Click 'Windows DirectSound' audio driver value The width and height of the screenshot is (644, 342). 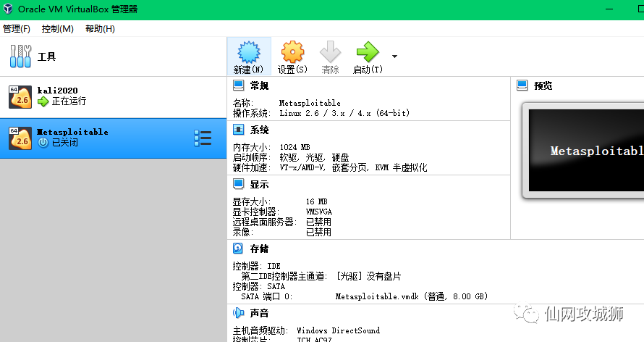coord(339,330)
